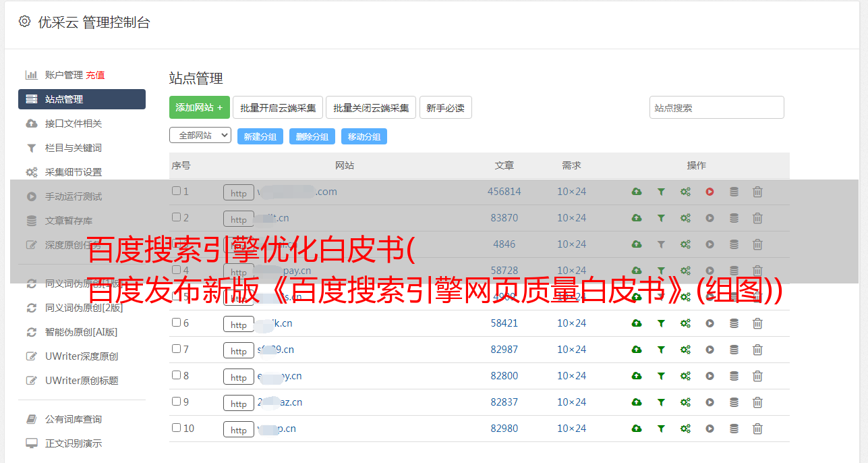868x463 pixels.
Task: Click gears settings icon in row 2
Action: [685, 218]
